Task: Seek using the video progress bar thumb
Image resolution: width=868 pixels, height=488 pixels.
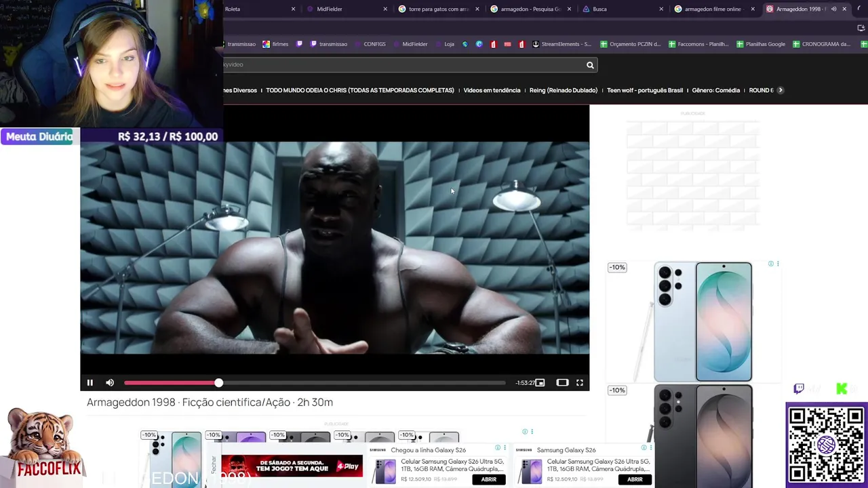Action: coord(218,383)
